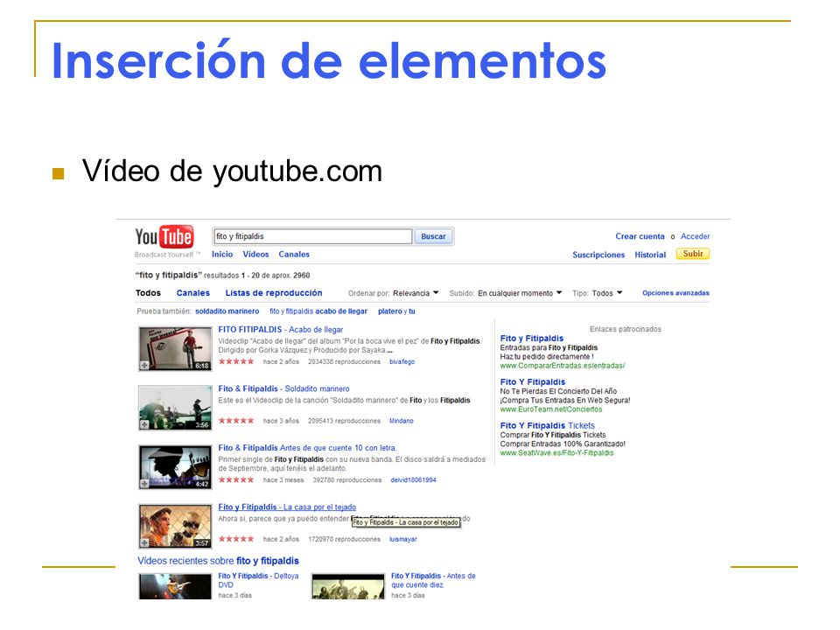This screenshot has width=840, height=630.
Task: Open 'Fito Y Fitipaldis - Antes de que cuente diez' link
Action: point(433,580)
